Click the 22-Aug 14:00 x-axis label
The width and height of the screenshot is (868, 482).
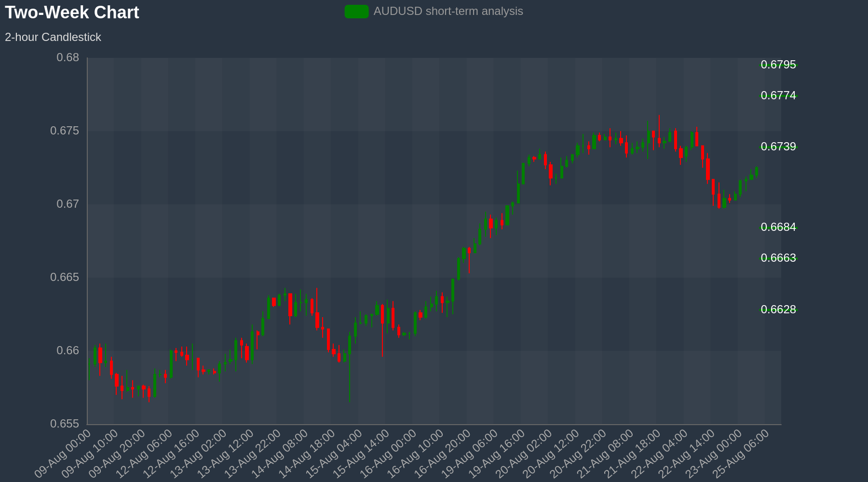tap(687, 454)
